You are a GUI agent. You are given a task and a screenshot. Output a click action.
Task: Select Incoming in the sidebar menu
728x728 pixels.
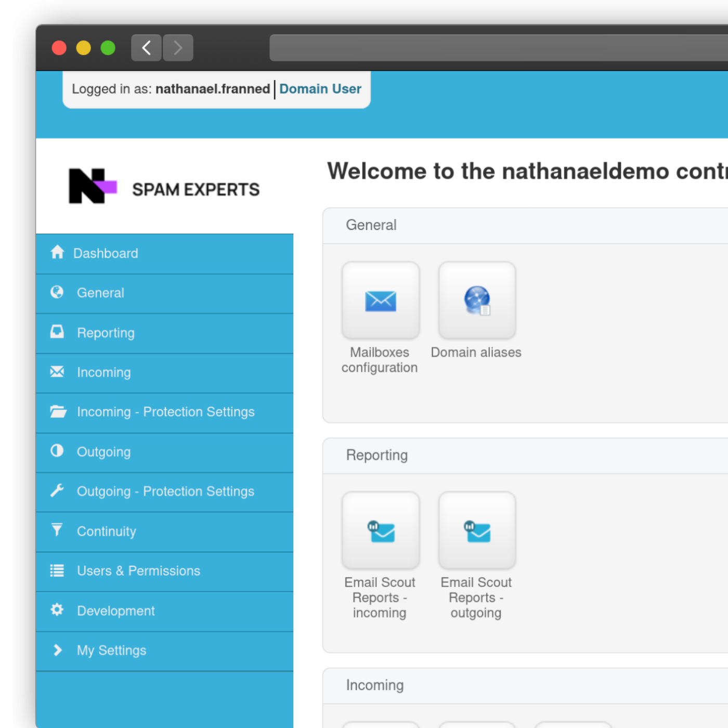[x=103, y=372]
